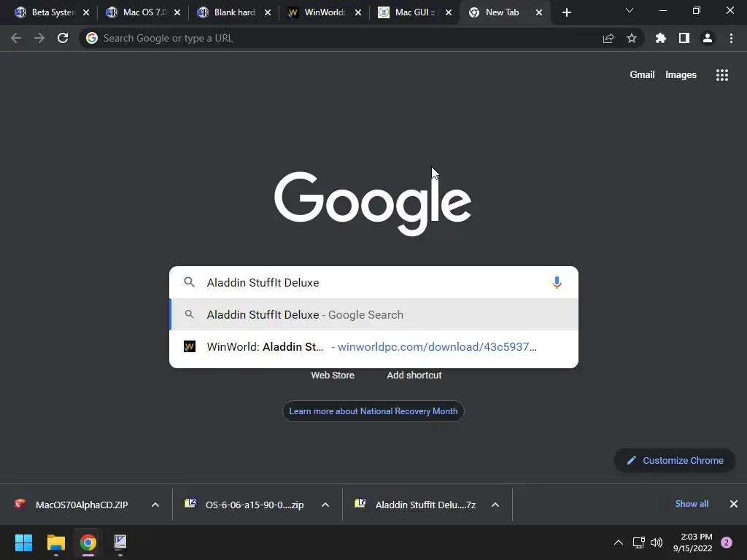This screenshot has width=747, height=560.
Task: Show all downloads
Action: [x=692, y=504]
